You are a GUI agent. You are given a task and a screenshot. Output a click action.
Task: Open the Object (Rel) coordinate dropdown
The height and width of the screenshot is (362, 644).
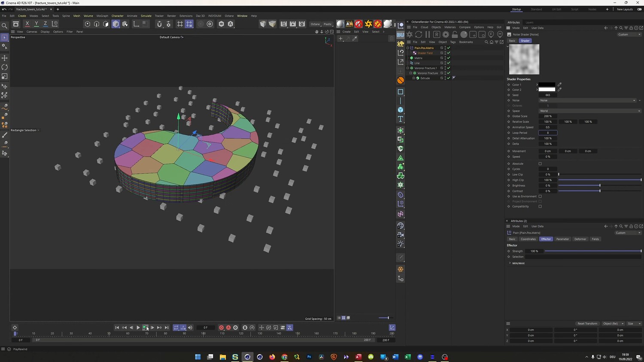[x=613, y=323]
